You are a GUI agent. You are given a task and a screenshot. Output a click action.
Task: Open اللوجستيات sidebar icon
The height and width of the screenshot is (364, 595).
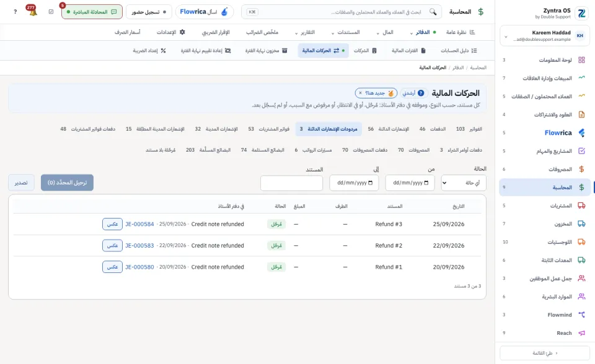581,242
